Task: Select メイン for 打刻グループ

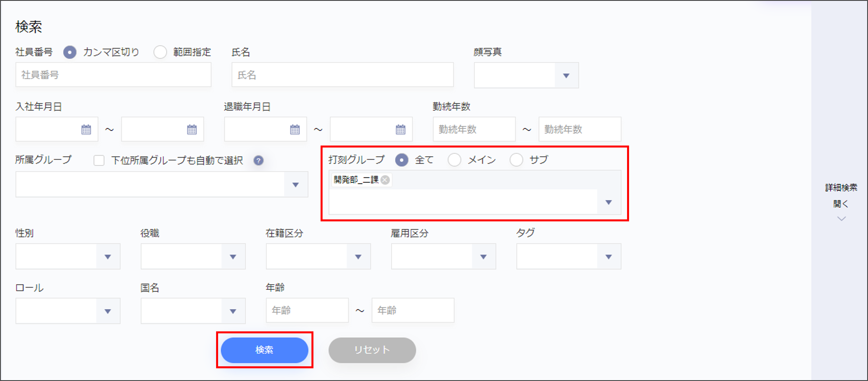Action: pyautogui.click(x=454, y=160)
